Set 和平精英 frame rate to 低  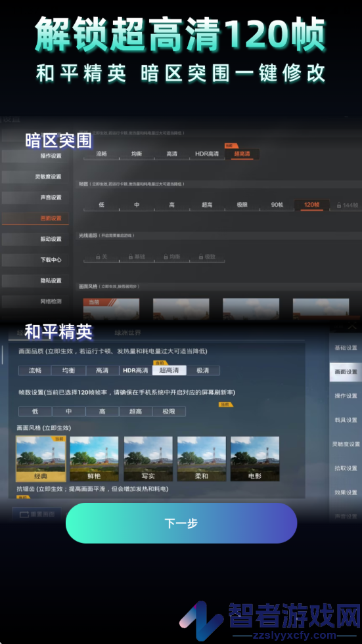point(35,411)
